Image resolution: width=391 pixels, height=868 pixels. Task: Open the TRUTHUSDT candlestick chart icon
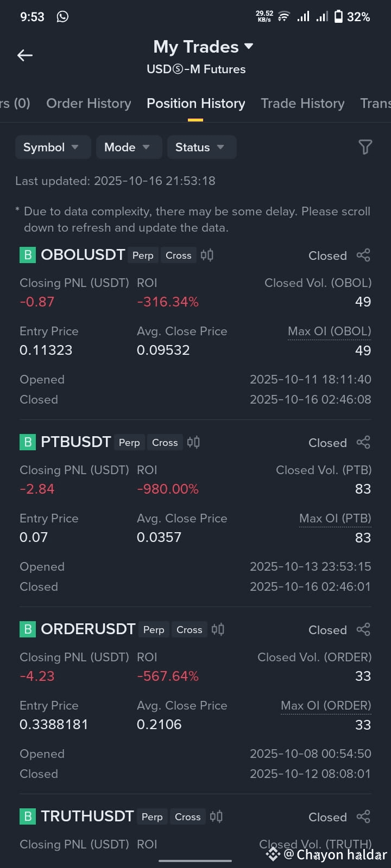pyautogui.click(x=216, y=816)
